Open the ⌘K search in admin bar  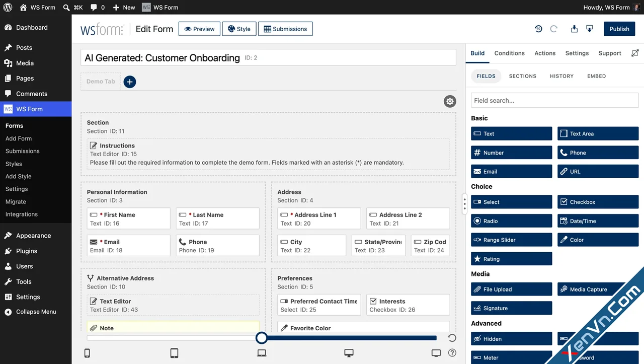point(73,8)
